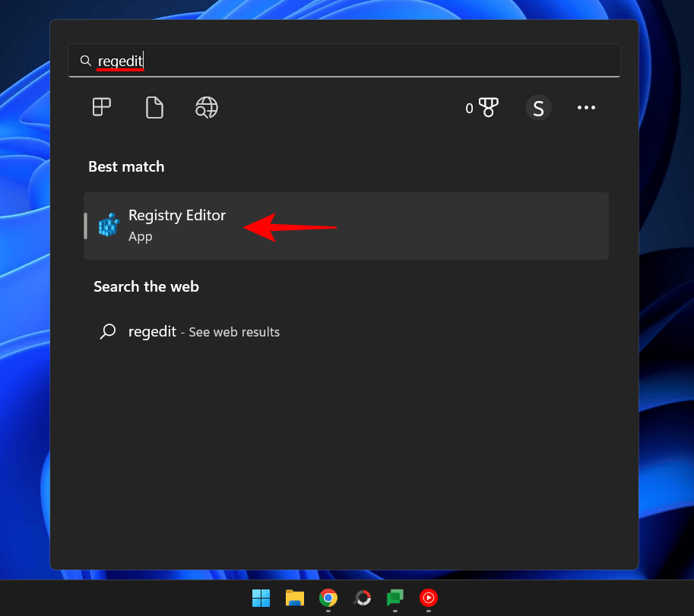694x616 pixels.
Task: Open the Start menu from the taskbar
Action: point(261,599)
